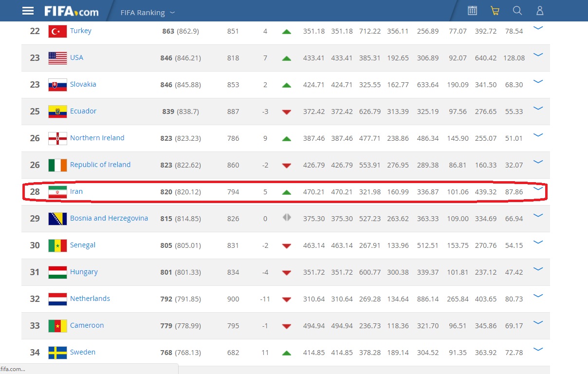Open the shopping cart icon
588x374 pixels.
495,11
